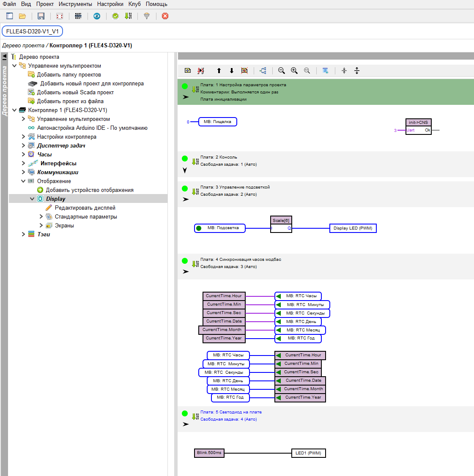Viewport: 474px width, 476px height.
Task: Add a new board in board toolbar
Action: 188,71
